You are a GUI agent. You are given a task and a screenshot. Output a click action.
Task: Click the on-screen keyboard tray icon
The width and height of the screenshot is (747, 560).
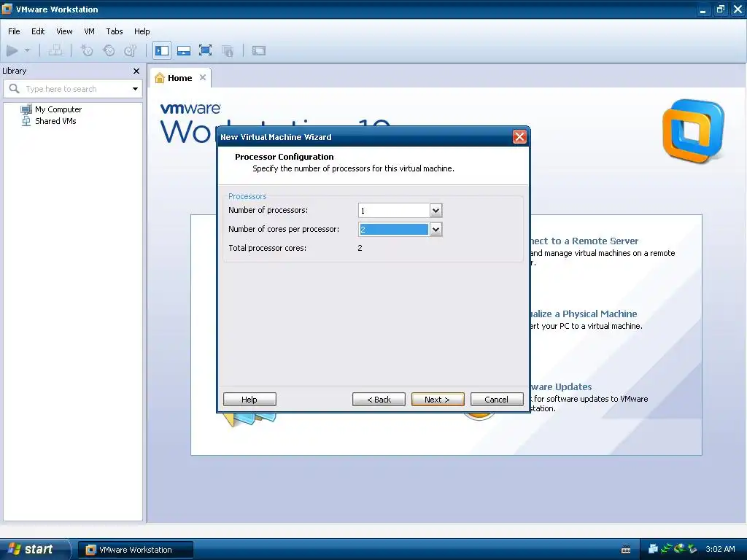[x=626, y=550]
